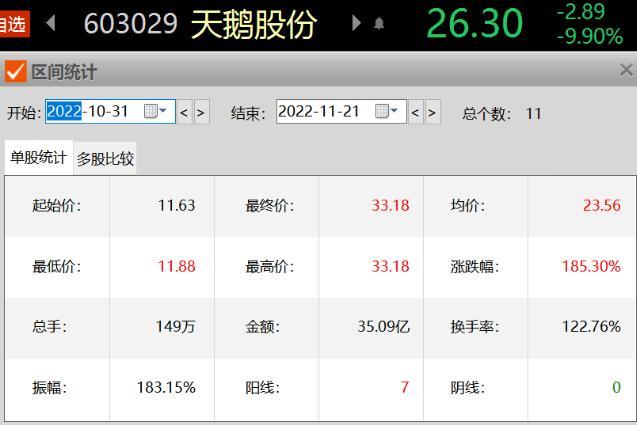The width and height of the screenshot is (637, 425).
Task: Click the alert bell icon beside stock name
Action: (x=379, y=24)
